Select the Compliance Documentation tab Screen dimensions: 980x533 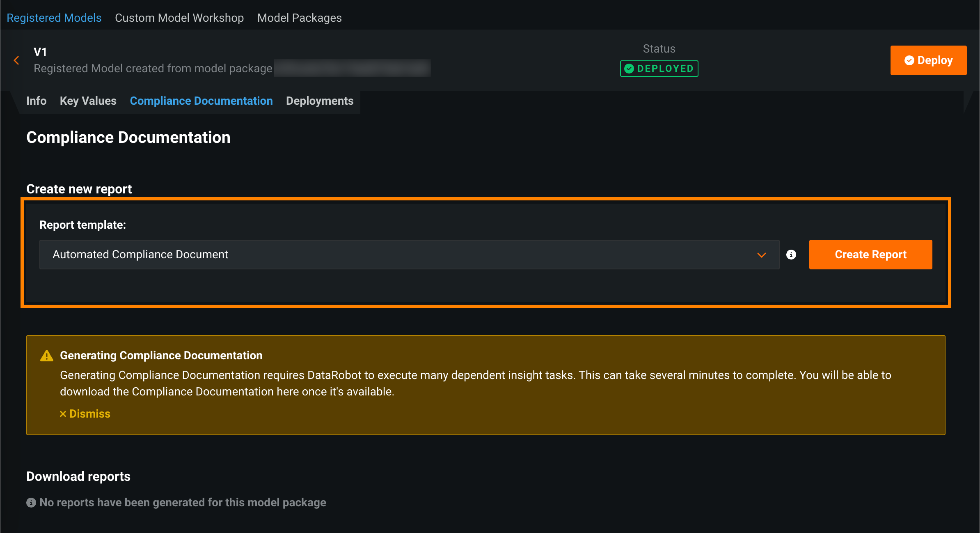[201, 101]
